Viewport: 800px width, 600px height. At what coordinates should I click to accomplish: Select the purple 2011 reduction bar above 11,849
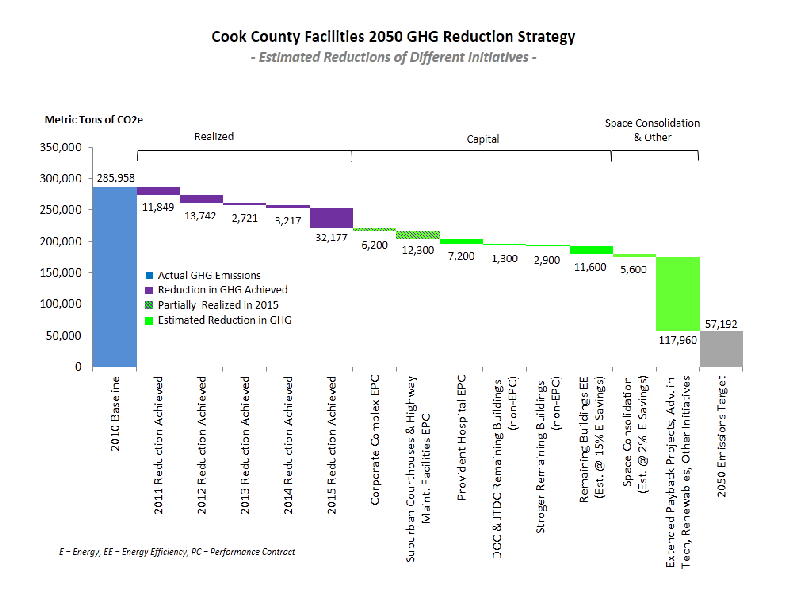click(158, 191)
